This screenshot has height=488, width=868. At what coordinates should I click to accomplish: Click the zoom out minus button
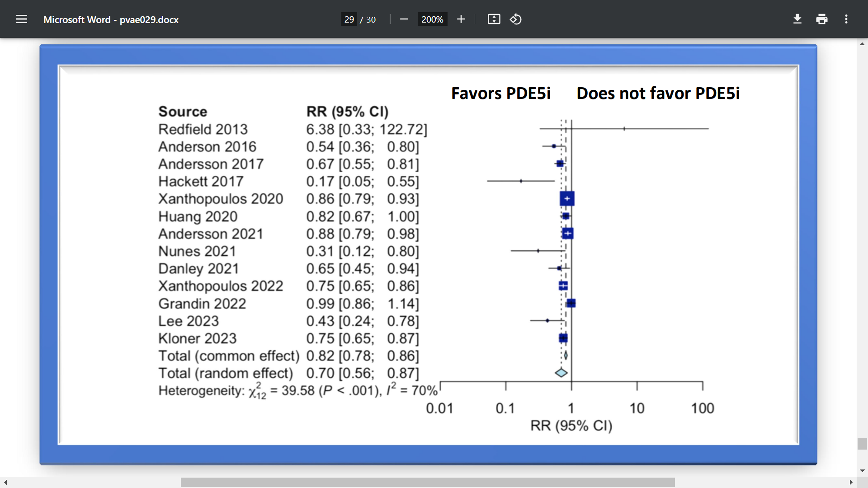click(x=404, y=19)
